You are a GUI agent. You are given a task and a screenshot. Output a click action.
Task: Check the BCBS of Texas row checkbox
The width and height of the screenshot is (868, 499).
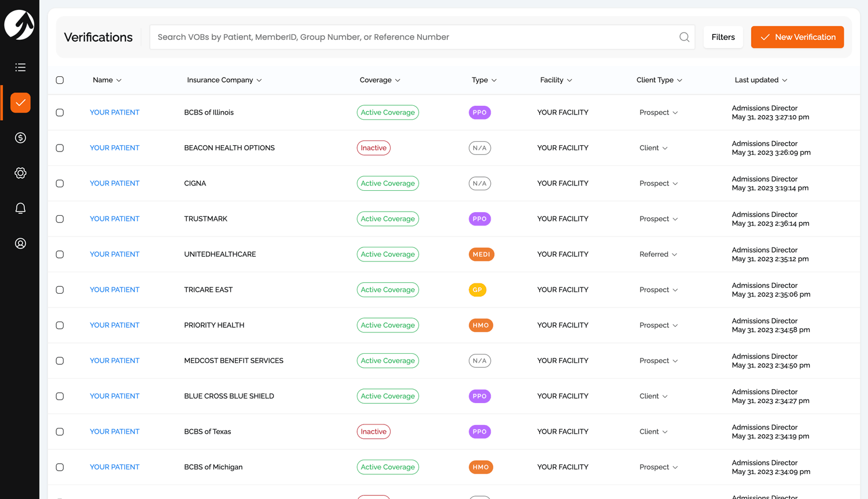[60, 432]
